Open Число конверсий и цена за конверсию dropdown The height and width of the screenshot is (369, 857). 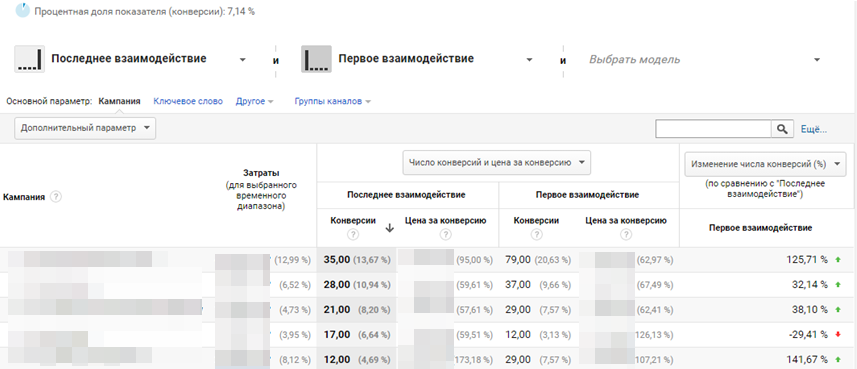(x=496, y=162)
